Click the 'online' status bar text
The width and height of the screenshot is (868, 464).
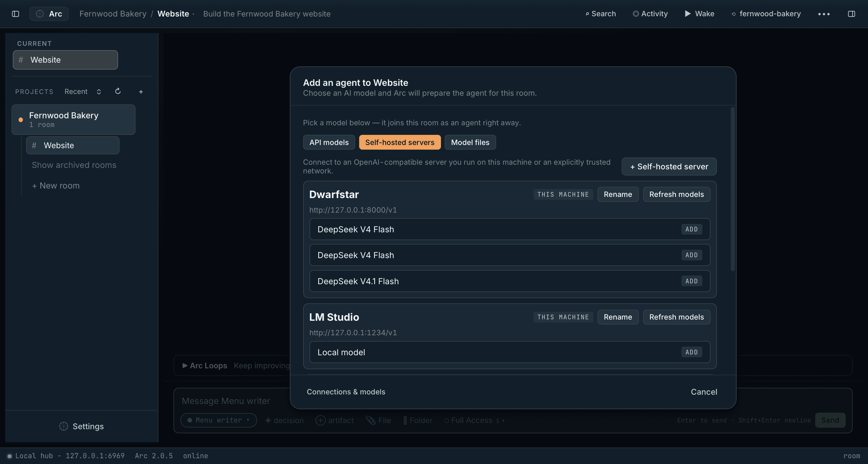(196, 456)
